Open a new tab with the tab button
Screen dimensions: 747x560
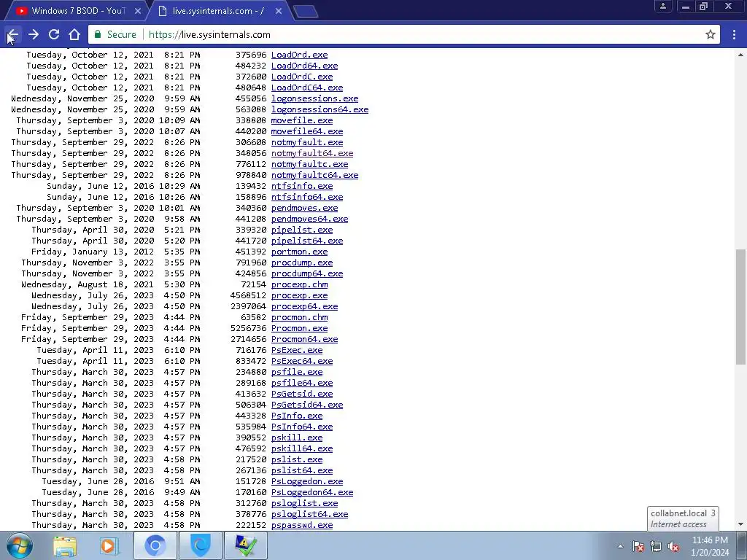coord(306,12)
